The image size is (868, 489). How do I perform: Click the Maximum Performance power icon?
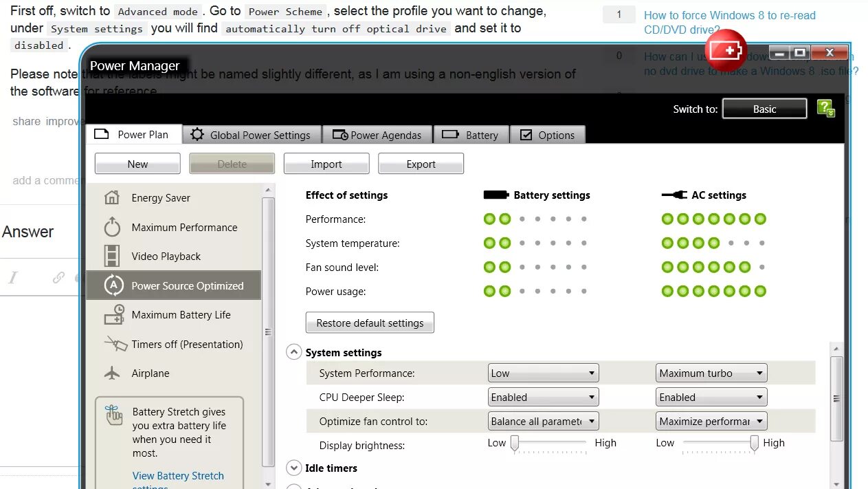[112, 227]
